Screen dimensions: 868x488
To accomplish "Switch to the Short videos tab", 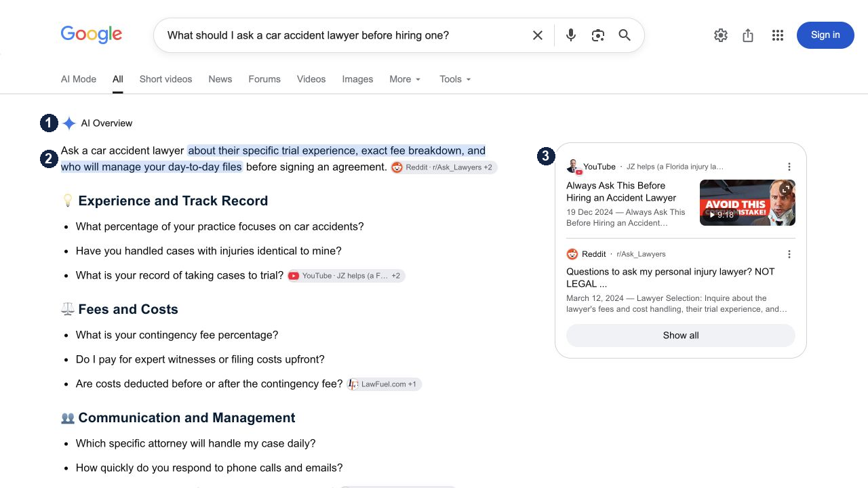I will tap(166, 79).
